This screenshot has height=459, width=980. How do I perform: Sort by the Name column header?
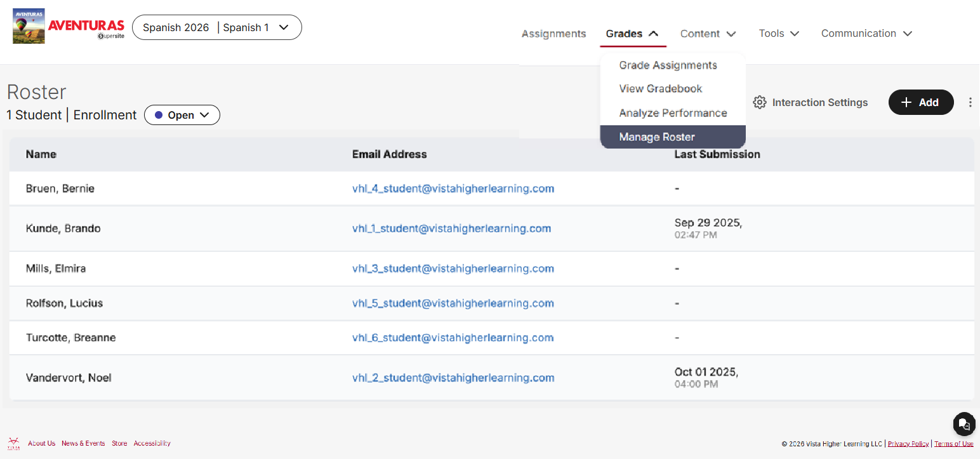41,154
